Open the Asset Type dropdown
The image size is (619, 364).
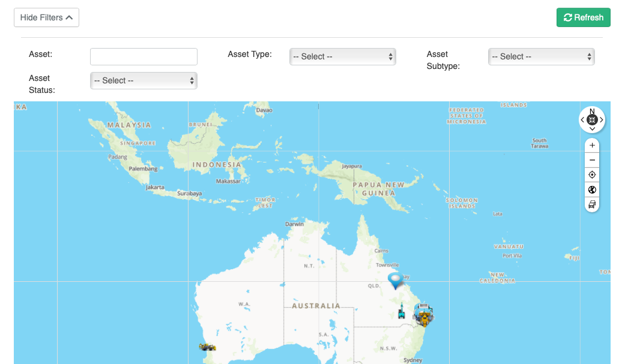click(342, 56)
